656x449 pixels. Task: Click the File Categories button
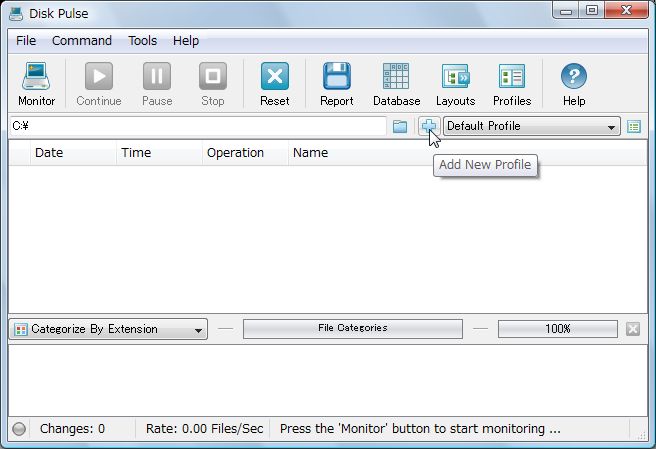pyautogui.click(x=353, y=328)
